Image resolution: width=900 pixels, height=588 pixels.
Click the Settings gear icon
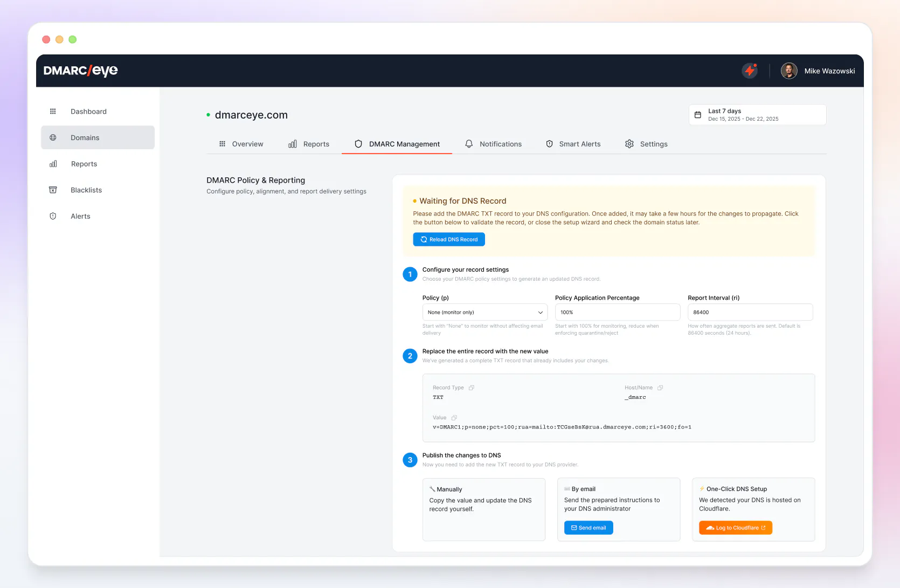tap(629, 144)
